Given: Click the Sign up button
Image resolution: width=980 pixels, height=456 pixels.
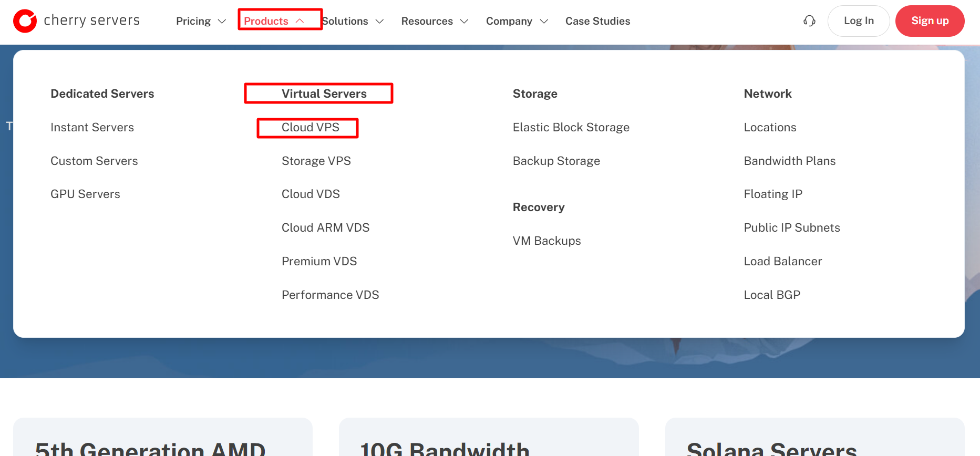Looking at the screenshot, I should coord(930,21).
